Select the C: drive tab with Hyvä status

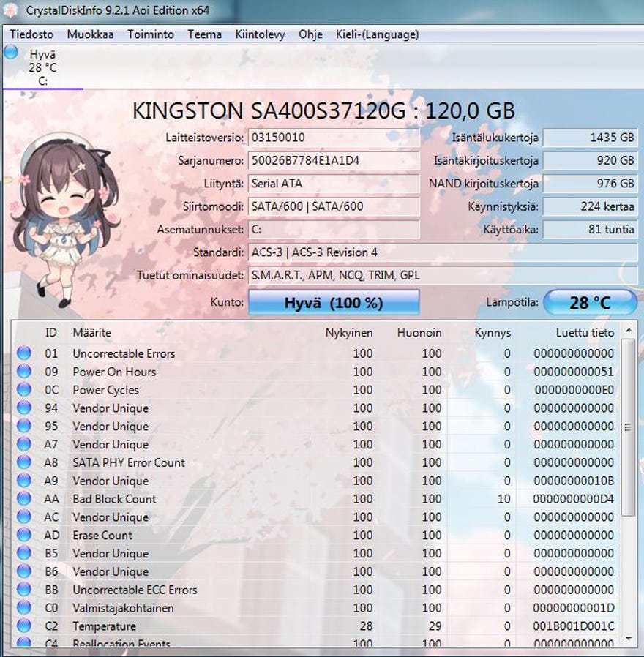coord(42,67)
